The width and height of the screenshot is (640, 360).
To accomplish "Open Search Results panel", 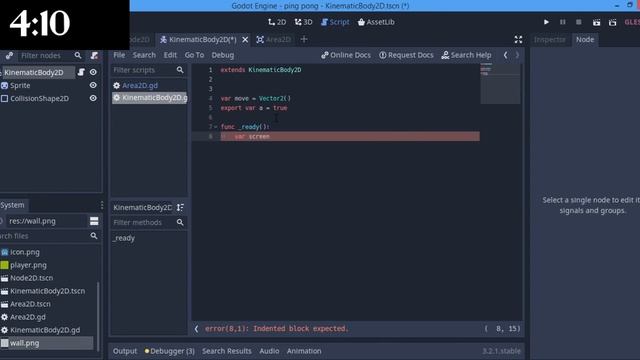I will 227,351.
